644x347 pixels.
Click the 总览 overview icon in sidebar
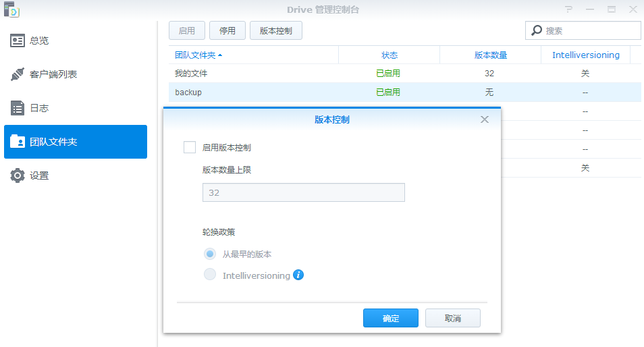click(x=18, y=41)
